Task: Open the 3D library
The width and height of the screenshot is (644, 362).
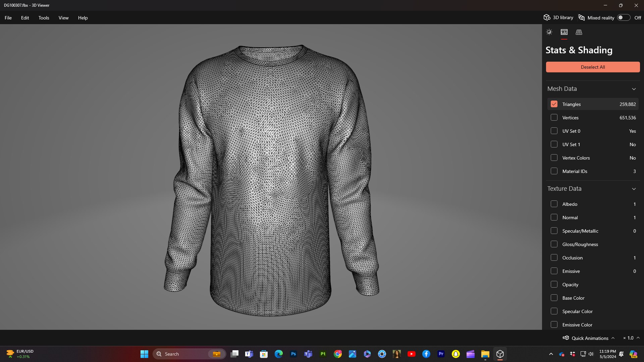Action: (x=558, y=17)
